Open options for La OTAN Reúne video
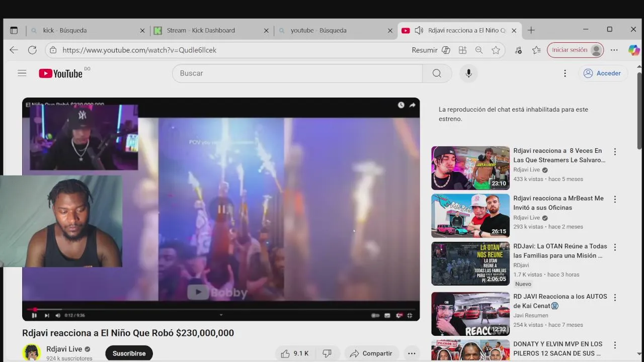Screen dimensions: 644x362 (x=615, y=247)
